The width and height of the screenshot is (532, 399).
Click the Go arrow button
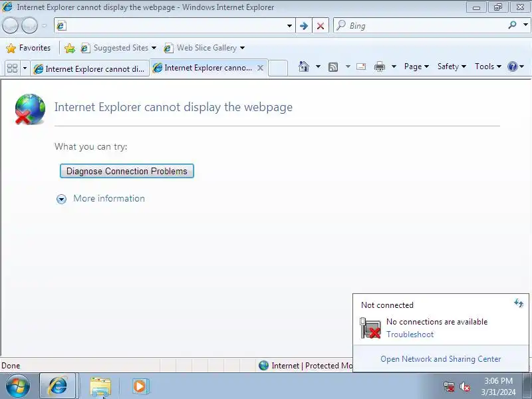tap(304, 26)
